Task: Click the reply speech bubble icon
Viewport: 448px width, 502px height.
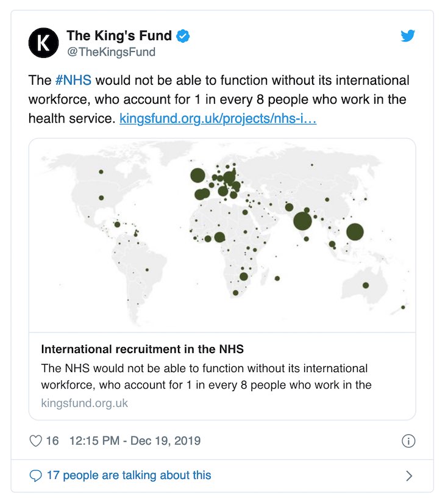Action: pyautogui.click(x=35, y=476)
